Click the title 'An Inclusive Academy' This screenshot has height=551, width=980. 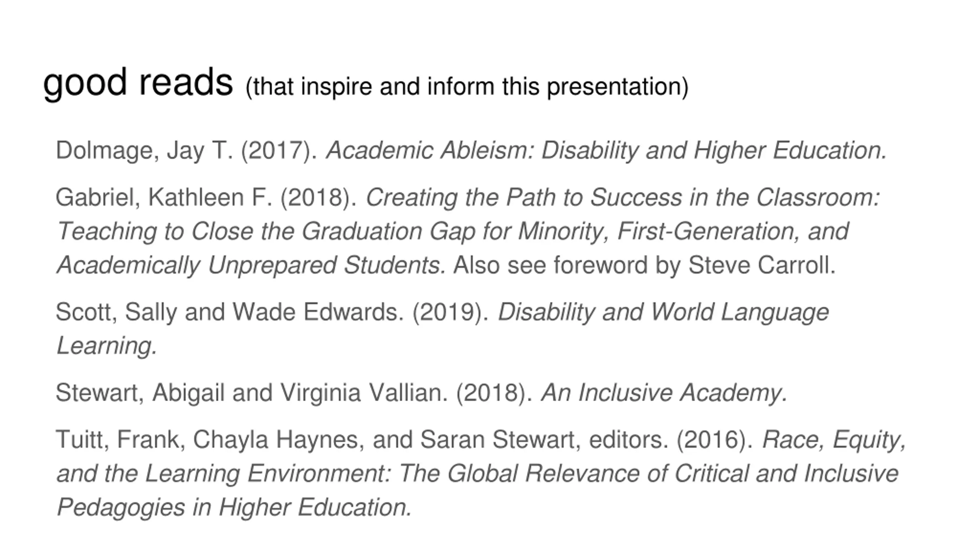tap(664, 393)
